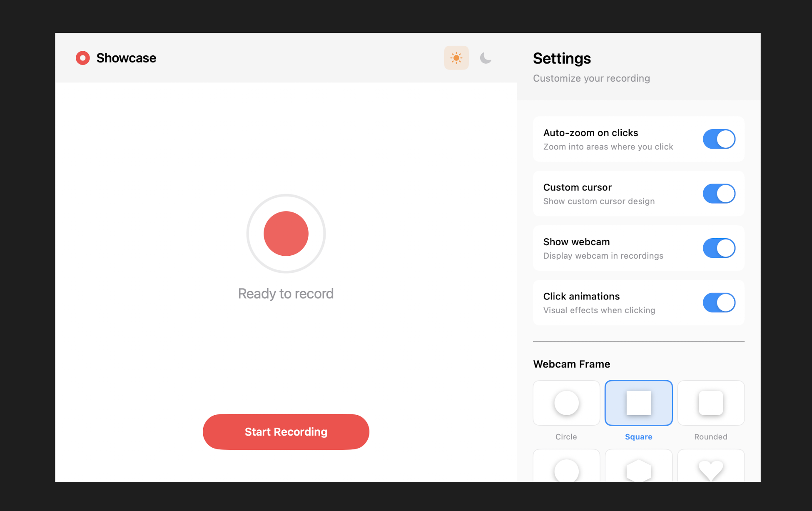Click the red Showcase app logo
812x511 pixels.
click(x=83, y=58)
